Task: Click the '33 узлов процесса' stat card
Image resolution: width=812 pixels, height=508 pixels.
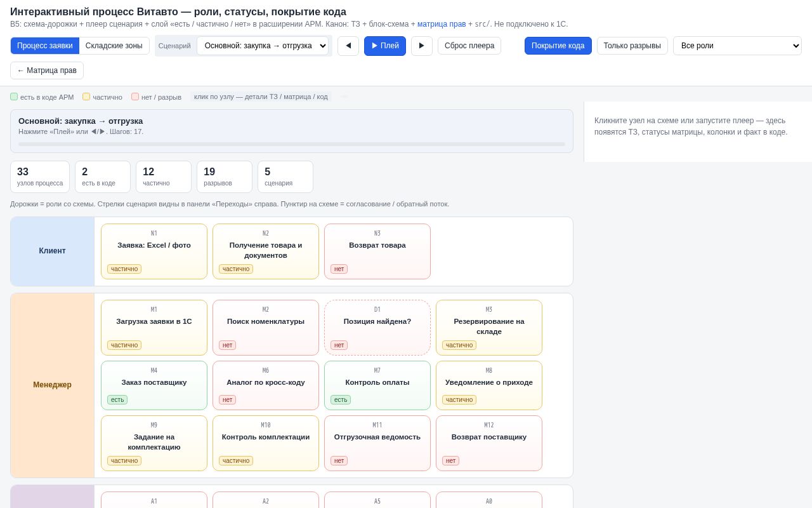Action: point(40,177)
